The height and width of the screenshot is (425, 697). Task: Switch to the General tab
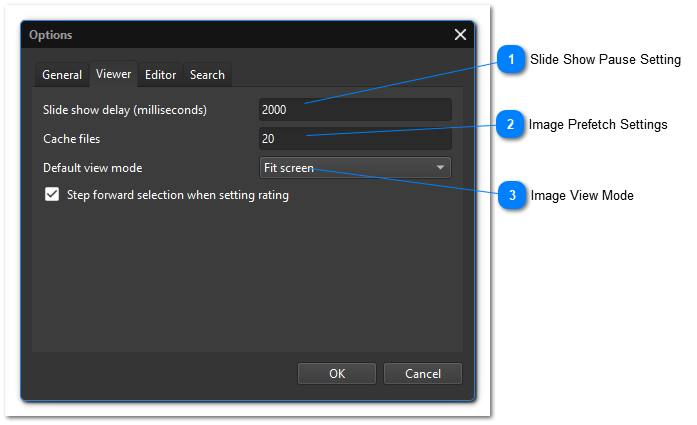pyautogui.click(x=62, y=75)
